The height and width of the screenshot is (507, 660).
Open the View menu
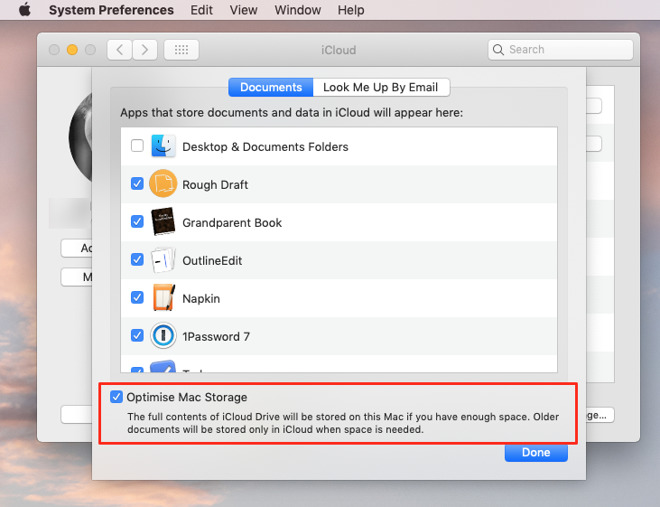243,10
